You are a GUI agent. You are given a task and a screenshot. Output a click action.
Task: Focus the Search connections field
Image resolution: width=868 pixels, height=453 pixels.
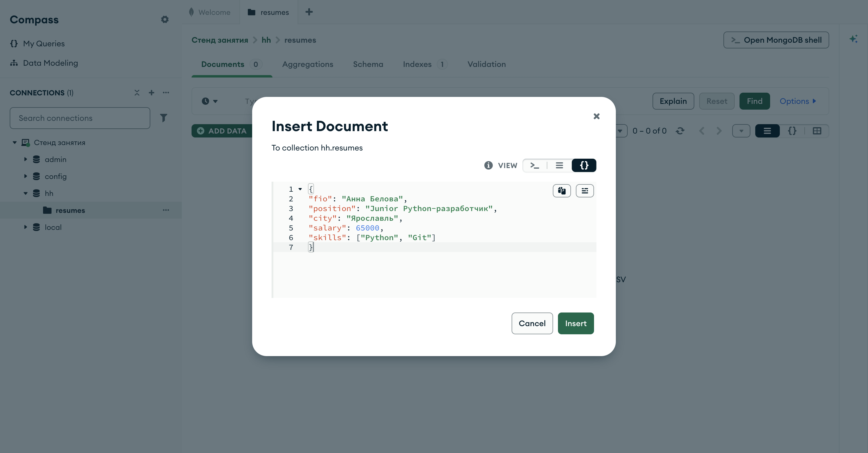(80, 118)
